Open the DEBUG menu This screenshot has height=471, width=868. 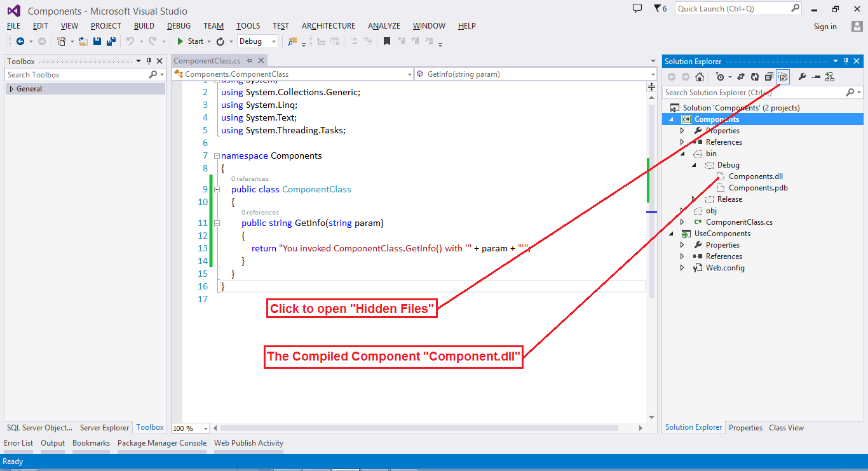tap(179, 26)
